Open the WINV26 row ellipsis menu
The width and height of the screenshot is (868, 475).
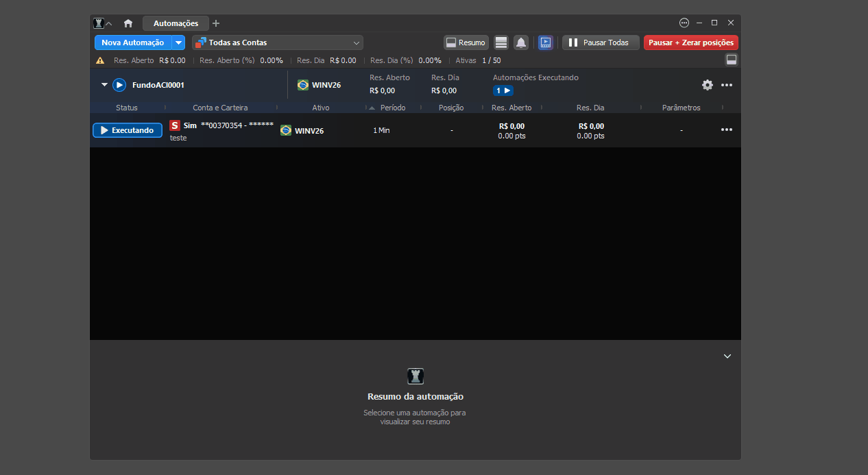click(x=727, y=130)
